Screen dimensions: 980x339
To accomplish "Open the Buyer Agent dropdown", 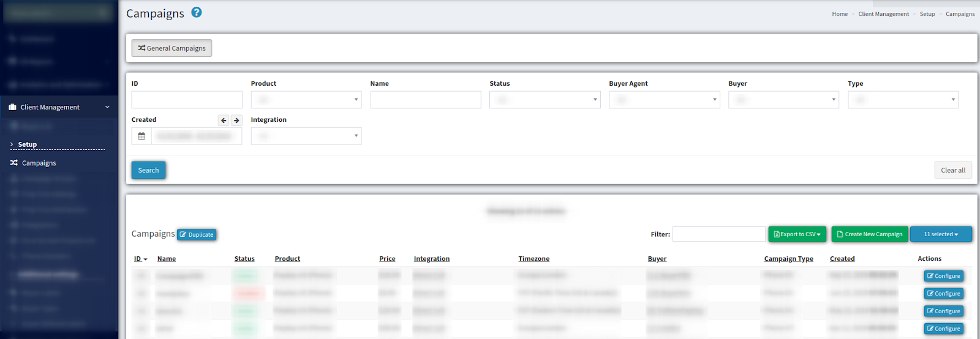I will tap(664, 100).
